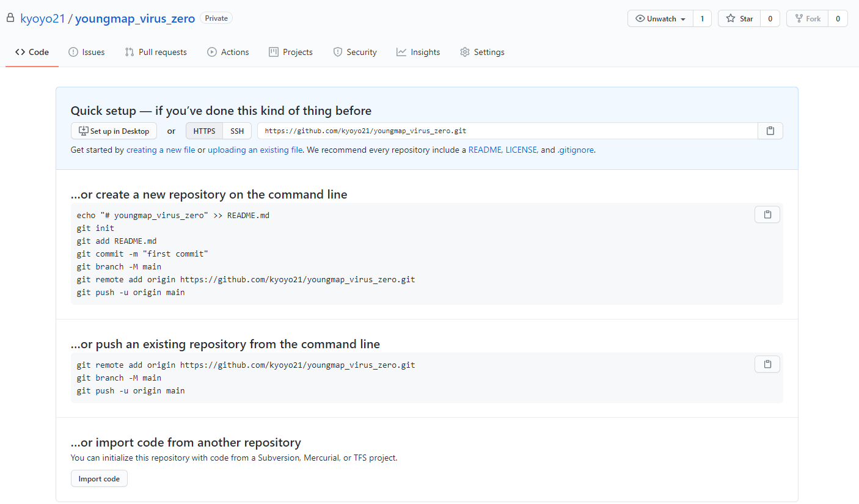Copy the push existing repository commands
This screenshot has width=859, height=504.
767,364
